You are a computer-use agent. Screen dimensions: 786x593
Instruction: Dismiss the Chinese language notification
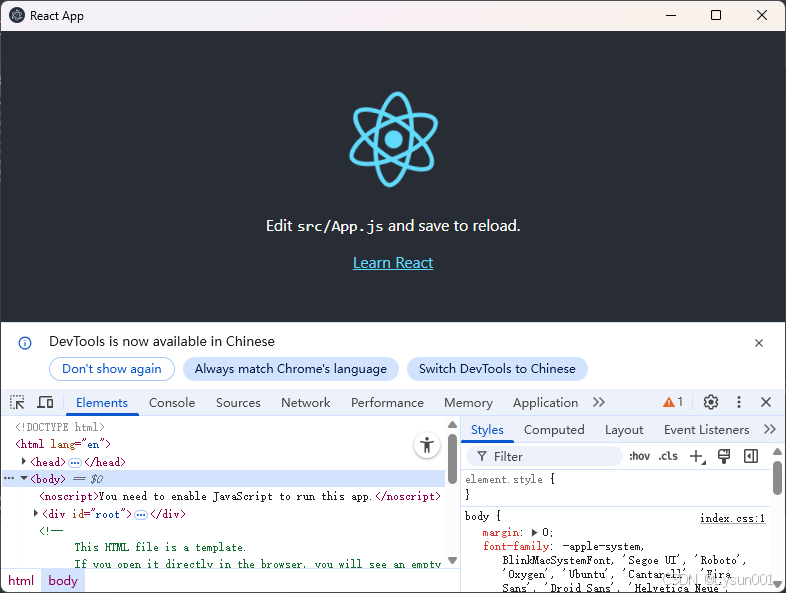point(758,343)
